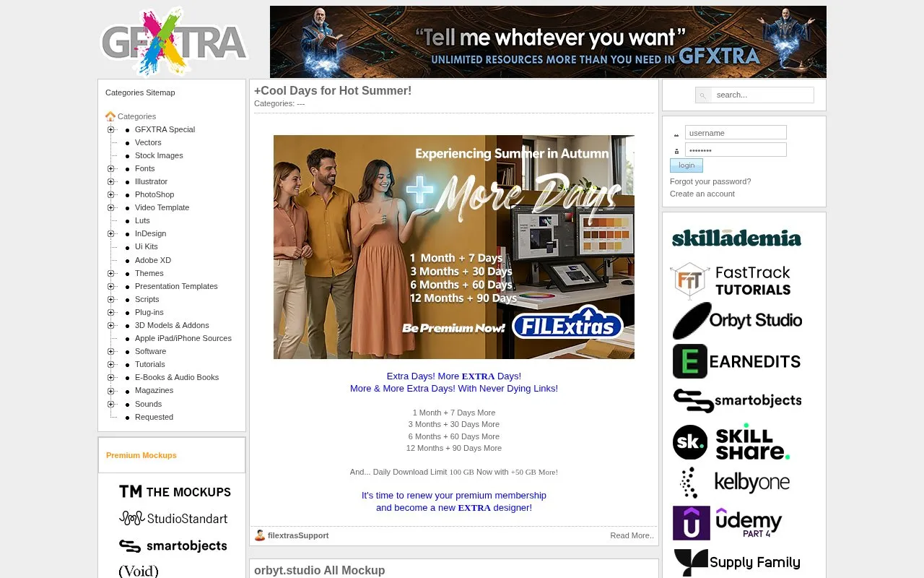Focus the search input field

click(762, 95)
